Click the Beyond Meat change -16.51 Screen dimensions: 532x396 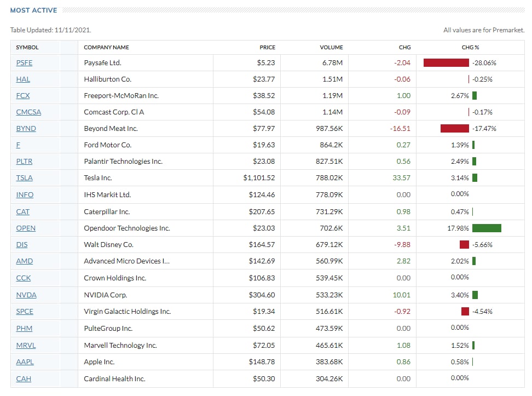[400, 129]
